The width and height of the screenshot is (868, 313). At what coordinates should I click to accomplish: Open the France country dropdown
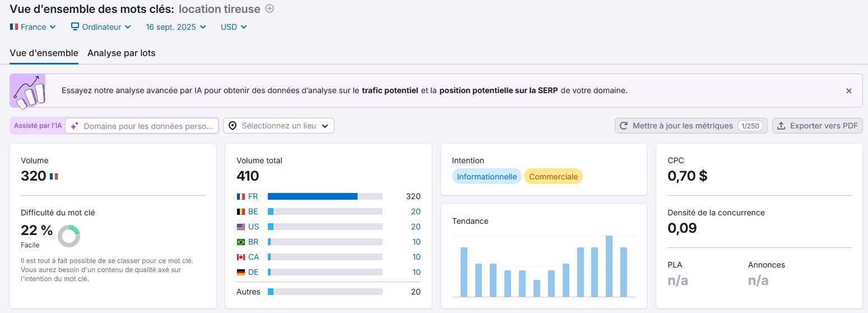coord(33,26)
